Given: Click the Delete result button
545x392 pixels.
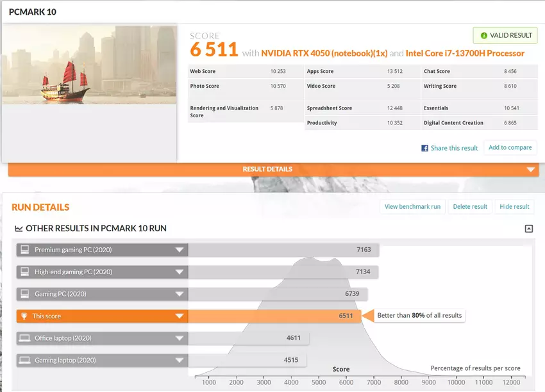Looking at the screenshot, I should coord(470,207).
